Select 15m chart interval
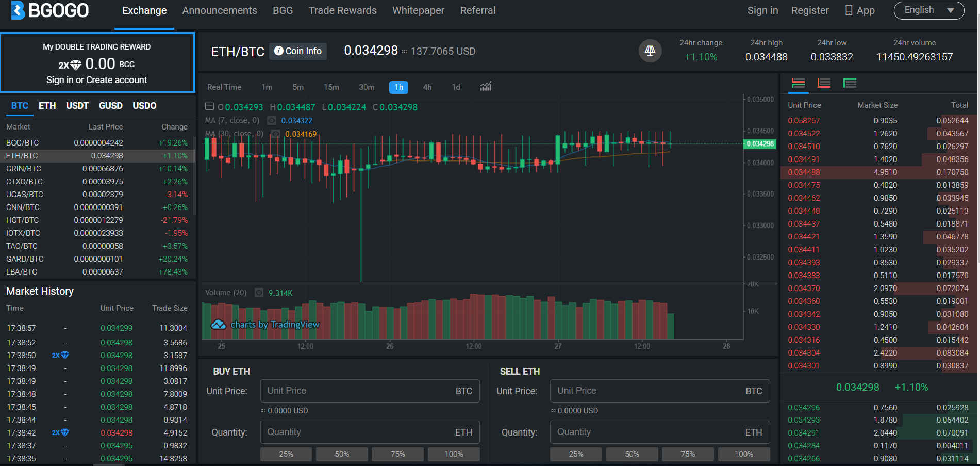This screenshot has width=980, height=466. pyautogui.click(x=331, y=87)
